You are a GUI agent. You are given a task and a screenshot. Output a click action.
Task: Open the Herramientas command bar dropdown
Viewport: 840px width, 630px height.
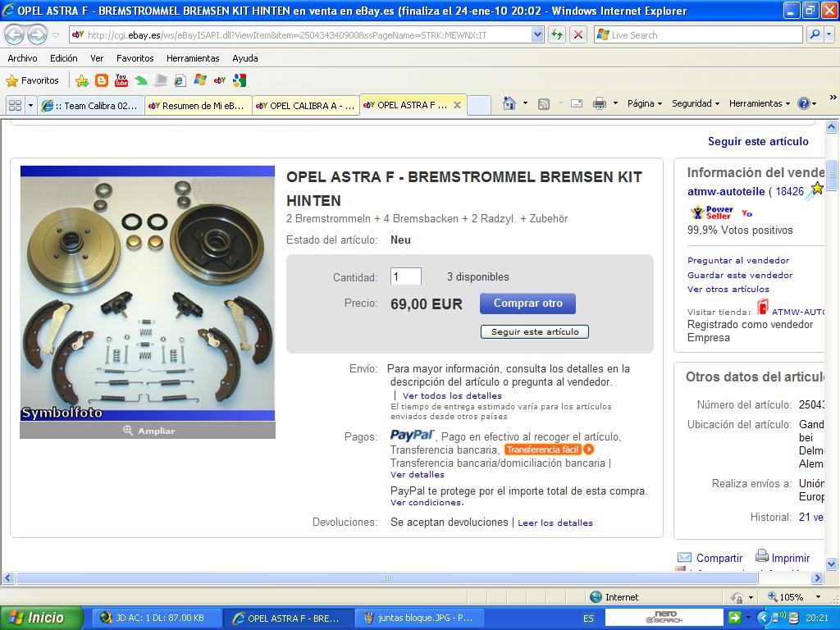(x=759, y=103)
